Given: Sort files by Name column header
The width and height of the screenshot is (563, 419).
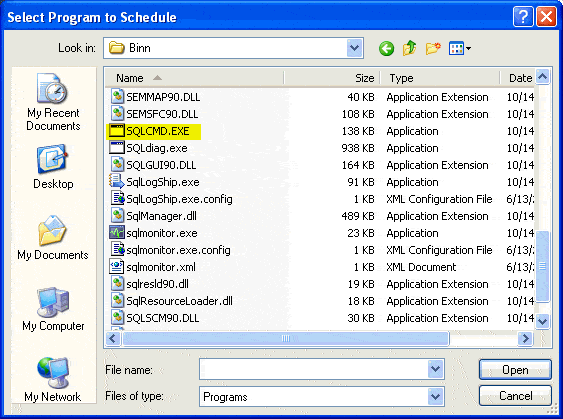Looking at the screenshot, I should coord(194,78).
